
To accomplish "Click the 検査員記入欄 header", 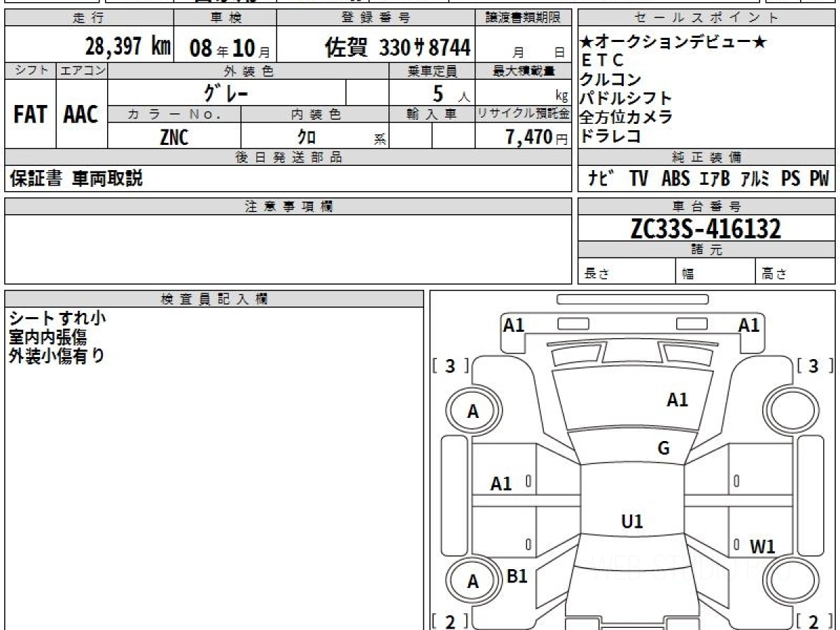I will coord(214,299).
